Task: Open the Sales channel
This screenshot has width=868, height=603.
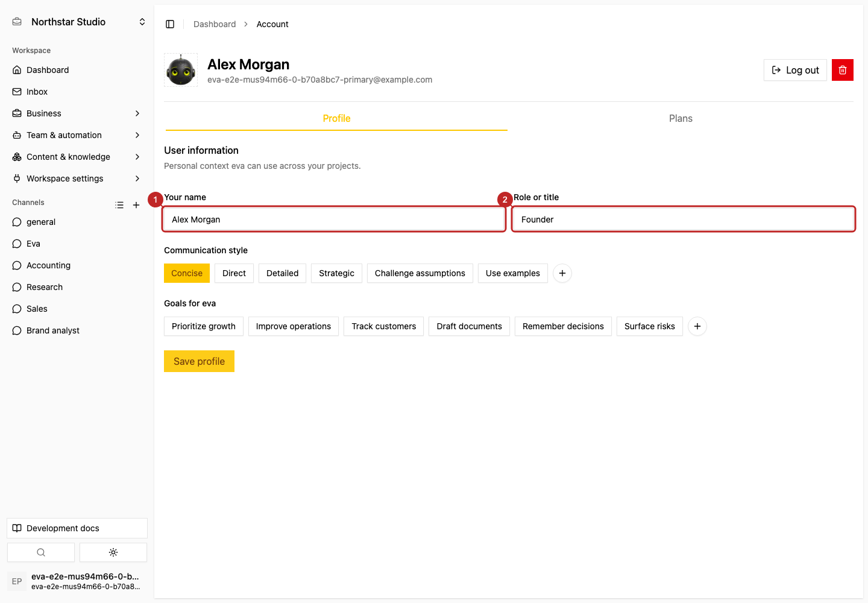Action: tap(77, 309)
